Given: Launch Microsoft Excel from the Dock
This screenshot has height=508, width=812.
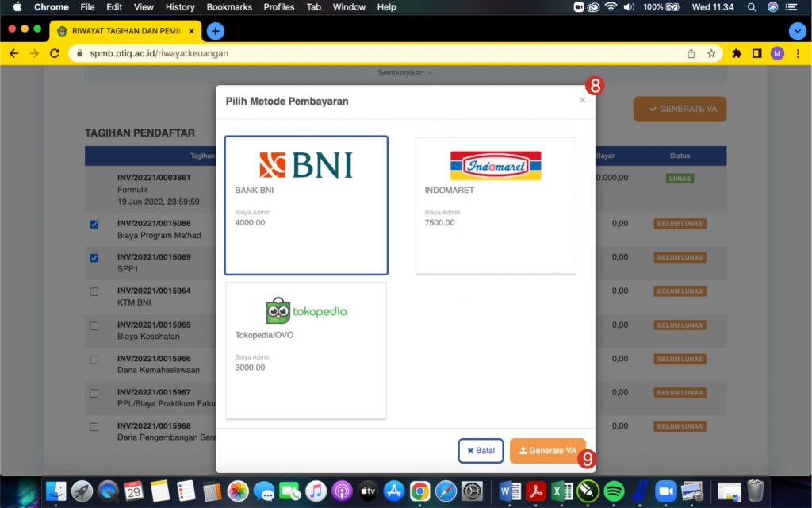Looking at the screenshot, I should point(562,491).
